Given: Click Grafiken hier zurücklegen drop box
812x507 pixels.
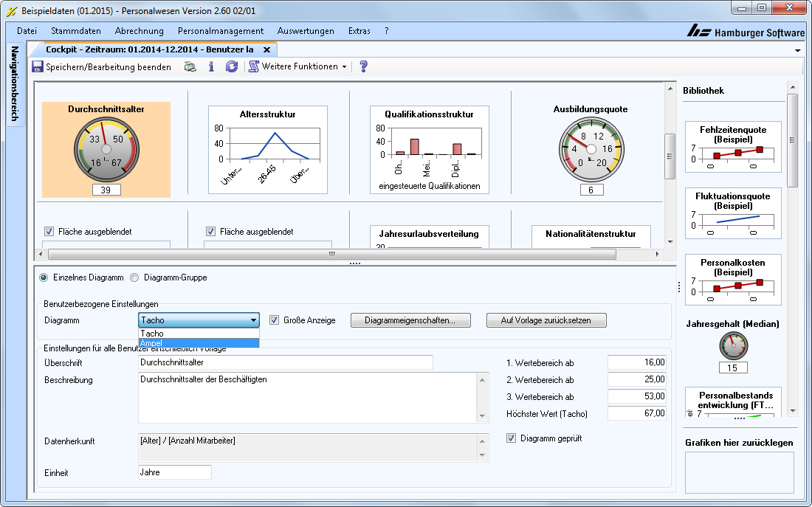Looking at the screenshot, I should [740, 472].
